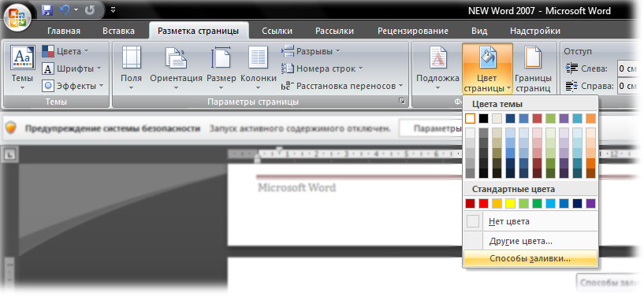Click the Microsoft Word header text
The height and width of the screenshot is (296, 644).
click(296, 188)
